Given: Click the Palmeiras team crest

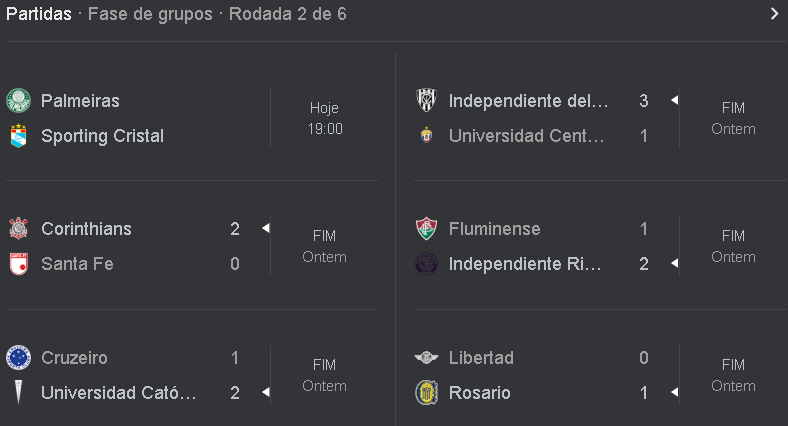Looking at the screenshot, I should pos(18,100).
